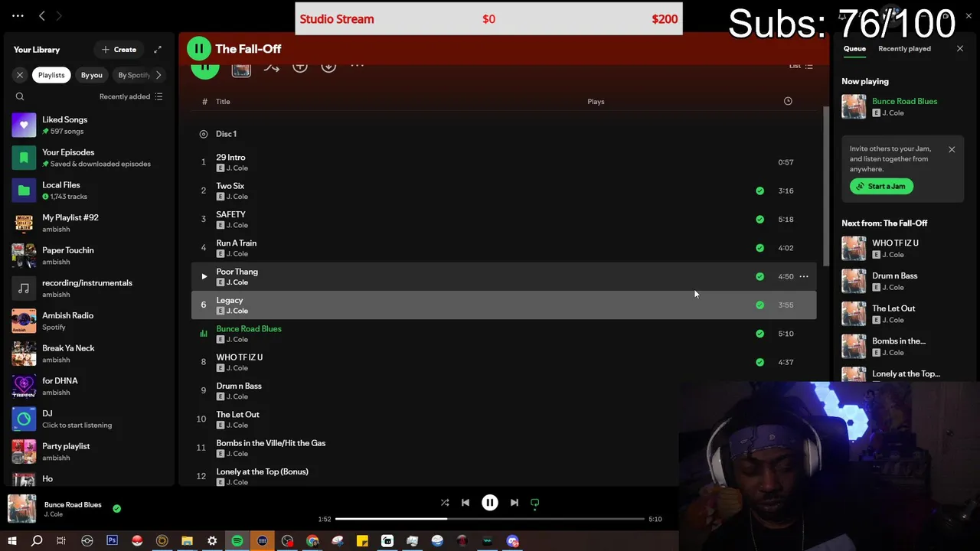Pause playback from The Fall-Off header button
The width and height of the screenshot is (980, 551).
point(198,48)
